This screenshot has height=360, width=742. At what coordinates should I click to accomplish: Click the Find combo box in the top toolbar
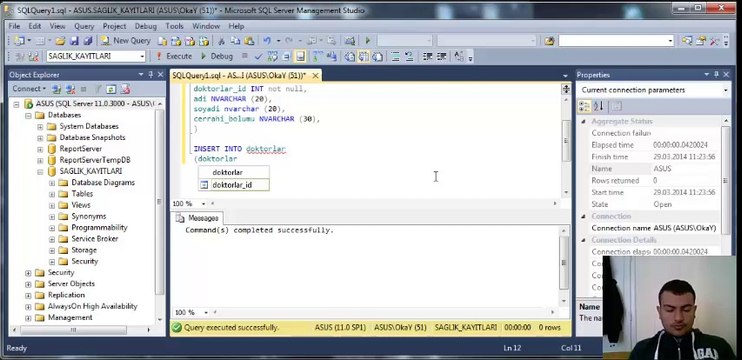coord(617,41)
